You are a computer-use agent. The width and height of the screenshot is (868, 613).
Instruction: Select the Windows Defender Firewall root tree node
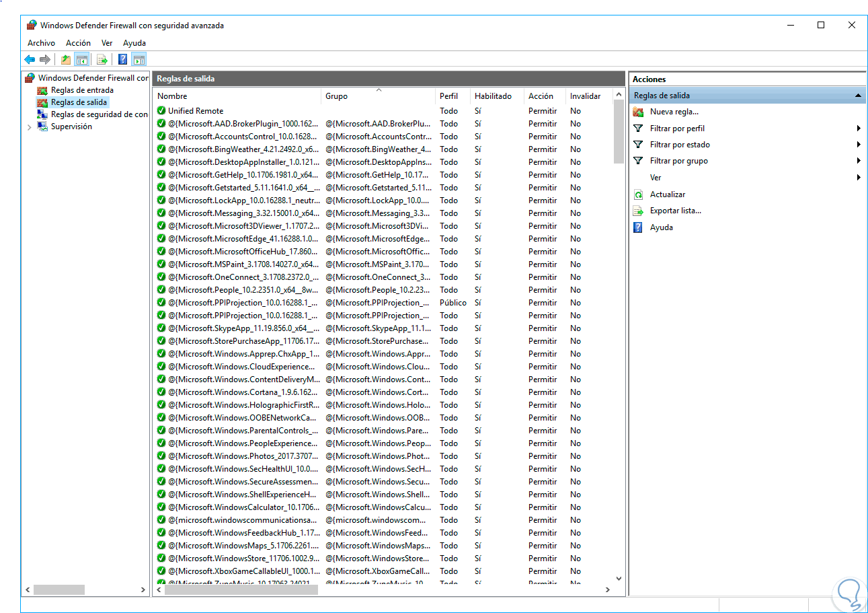pyautogui.click(x=93, y=78)
